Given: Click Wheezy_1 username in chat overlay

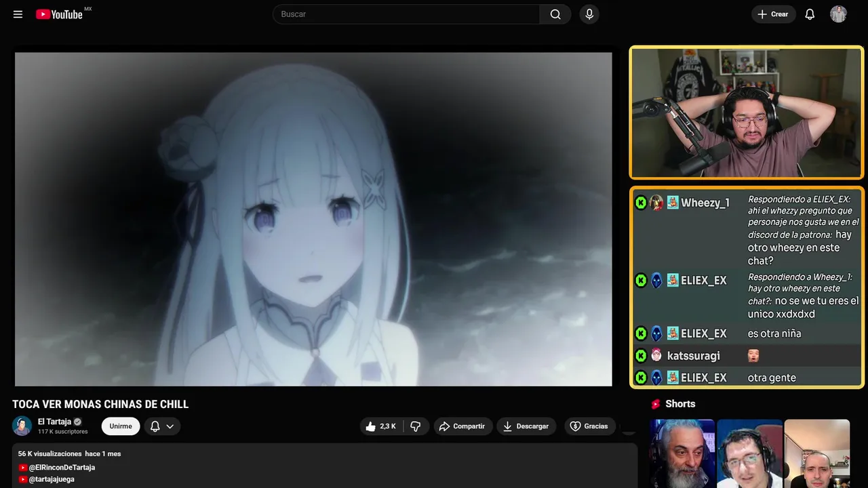Looking at the screenshot, I should pyautogui.click(x=705, y=203).
